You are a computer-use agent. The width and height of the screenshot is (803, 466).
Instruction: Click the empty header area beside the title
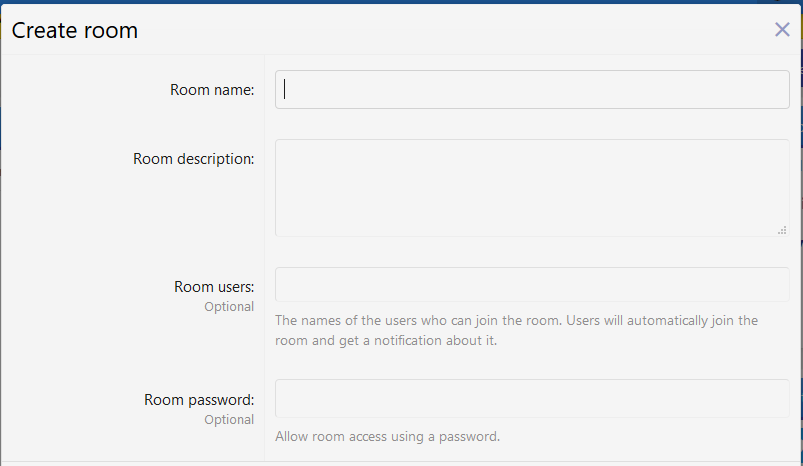click(x=450, y=30)
